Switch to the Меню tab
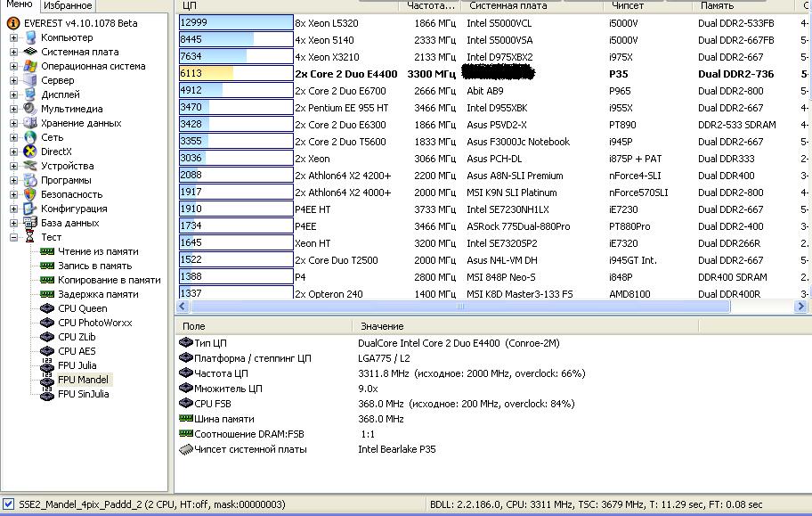 (20, 5)
